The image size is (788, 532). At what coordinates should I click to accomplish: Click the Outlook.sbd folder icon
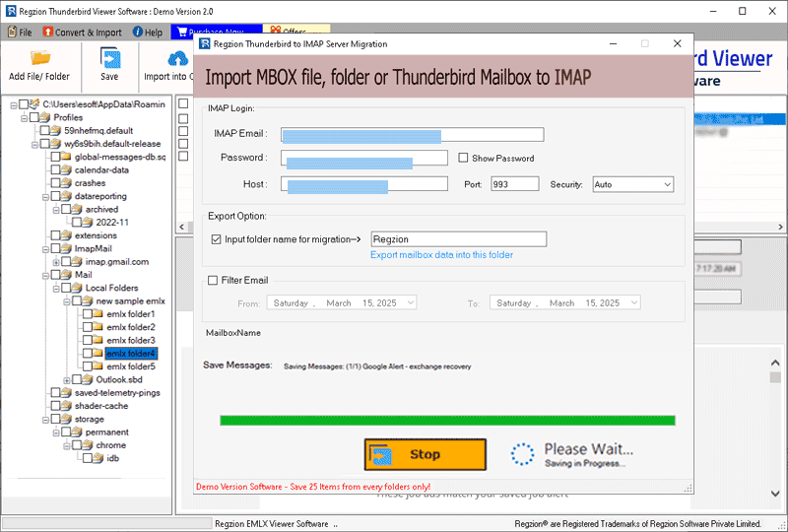(87, 379)
